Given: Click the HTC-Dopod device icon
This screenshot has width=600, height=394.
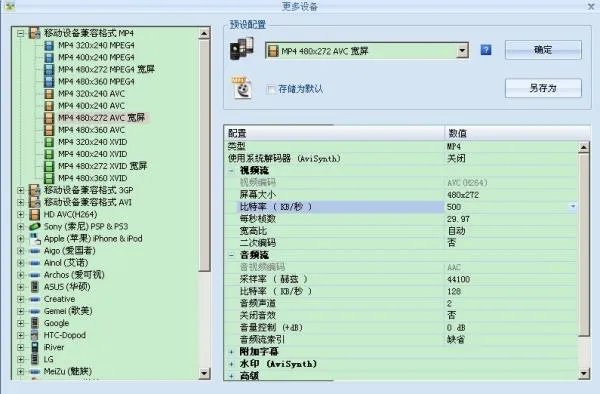Looking at the screenshot, I should tap(34, 335).
